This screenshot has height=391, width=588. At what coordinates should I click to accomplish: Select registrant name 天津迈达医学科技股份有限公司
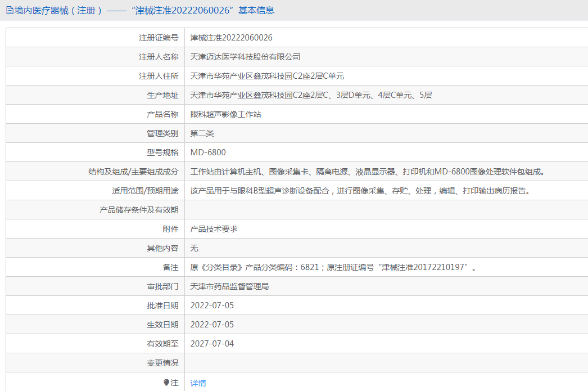[x=245, y=57]
